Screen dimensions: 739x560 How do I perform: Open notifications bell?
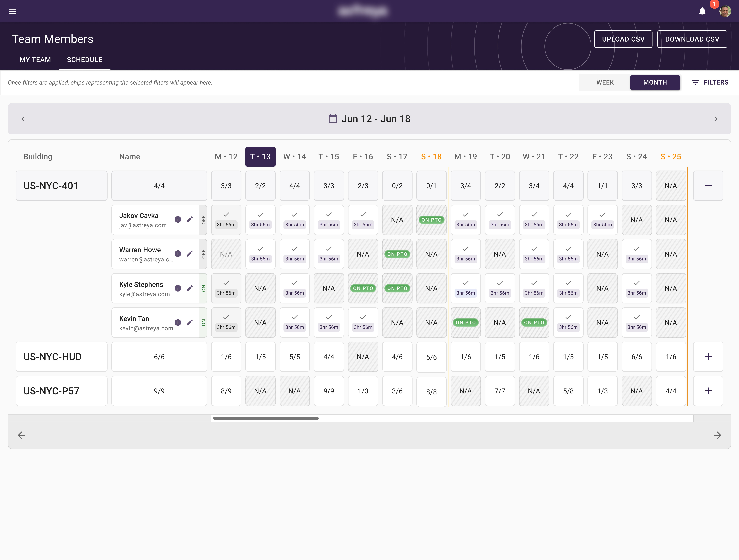(x=702, y=11)
